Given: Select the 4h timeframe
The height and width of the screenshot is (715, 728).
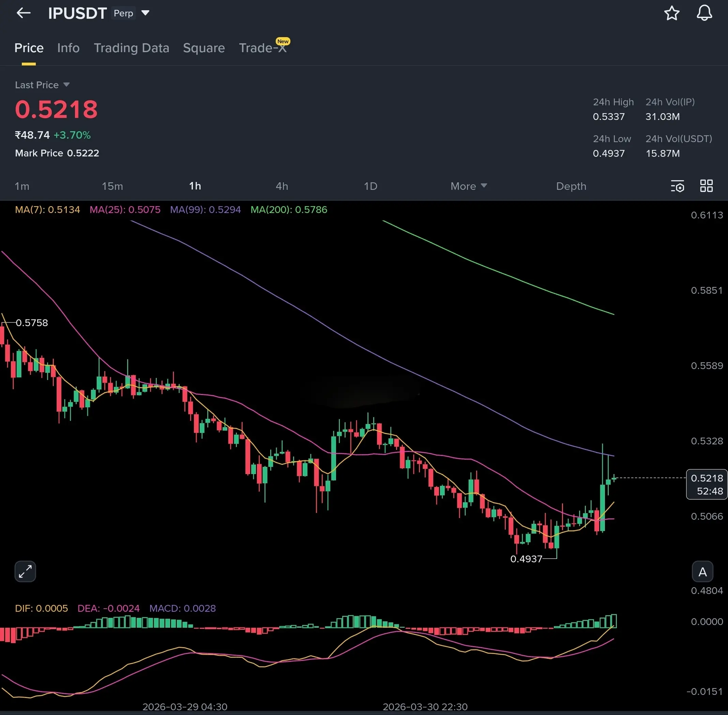Looking at the screenshot, I should click(282, 186).
